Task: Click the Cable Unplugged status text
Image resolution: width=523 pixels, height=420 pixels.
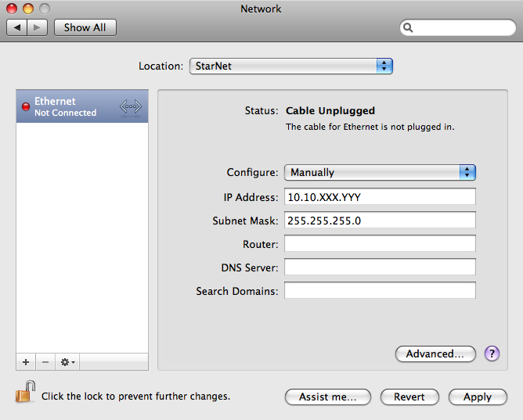Action: click(x=330, y=110)
